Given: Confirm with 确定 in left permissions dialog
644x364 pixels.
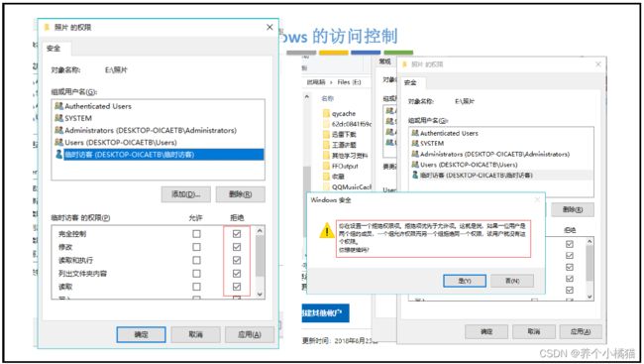Looking at the screenshot, I should point(141,334).
